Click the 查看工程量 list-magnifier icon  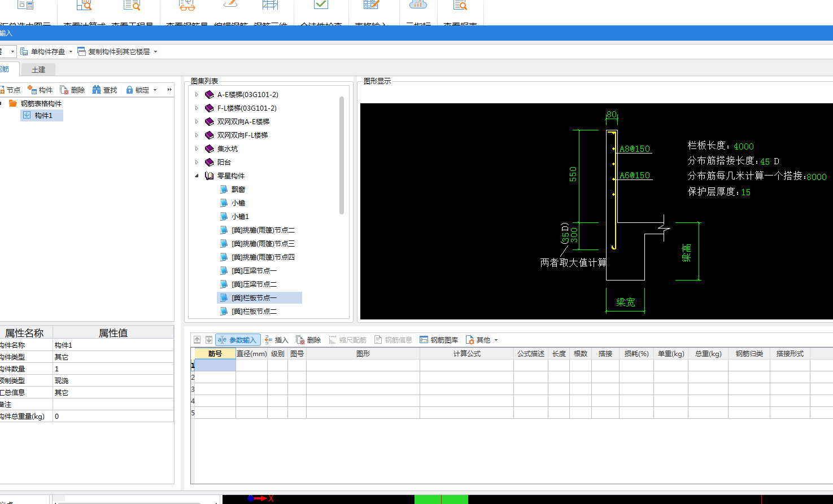coord(132,5)
